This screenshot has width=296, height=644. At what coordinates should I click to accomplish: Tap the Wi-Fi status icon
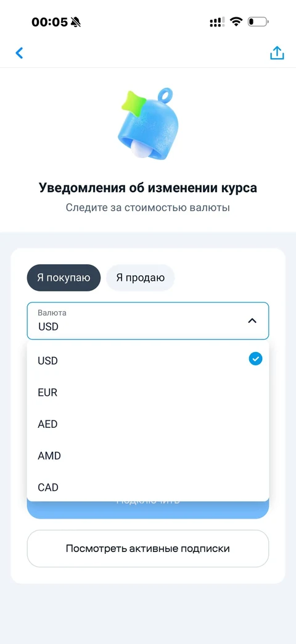(236, 22)
